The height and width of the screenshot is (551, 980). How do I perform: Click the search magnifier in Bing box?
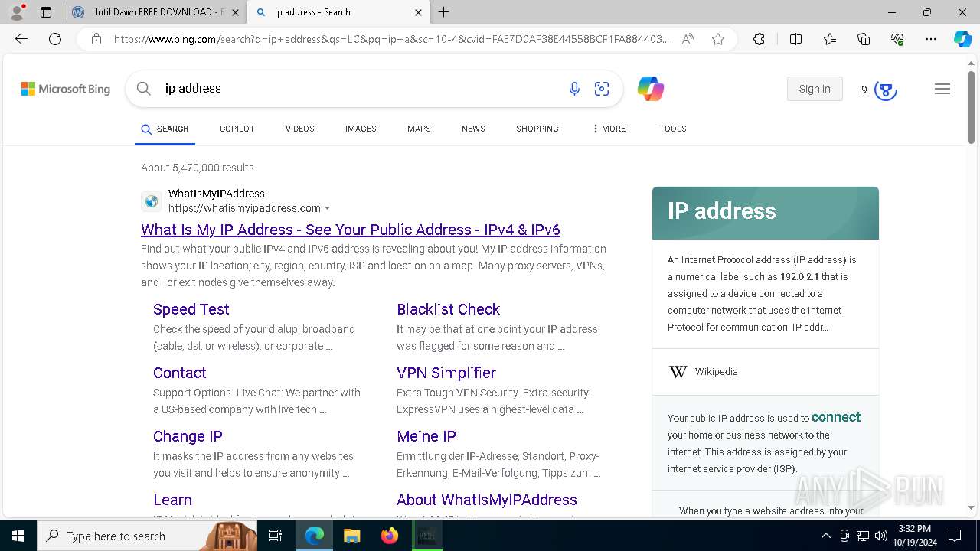[x=144, y=89]
